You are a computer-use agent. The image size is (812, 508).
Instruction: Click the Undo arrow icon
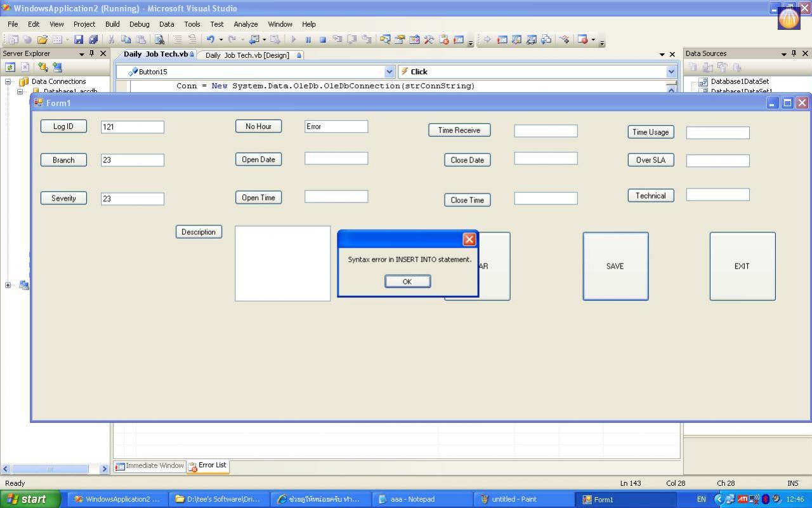coord(210,39)
